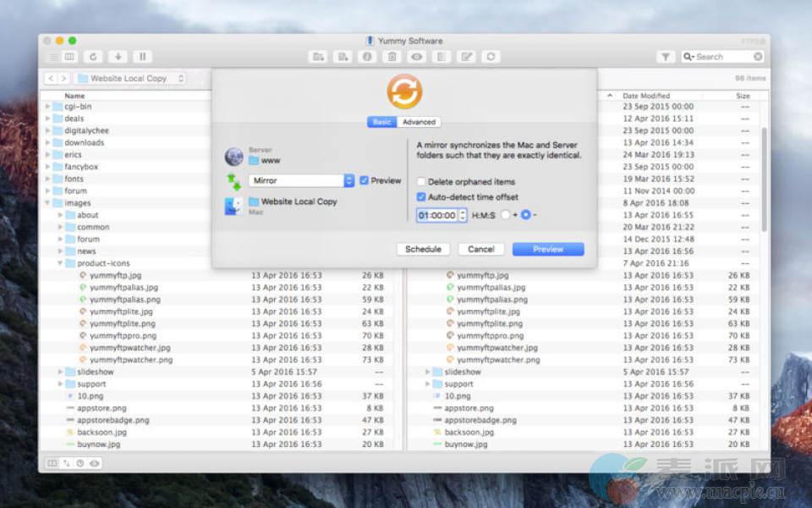The image size is (812, 508).
Task: Click the download arrow toolbar icon
Action: pos(118,57)
